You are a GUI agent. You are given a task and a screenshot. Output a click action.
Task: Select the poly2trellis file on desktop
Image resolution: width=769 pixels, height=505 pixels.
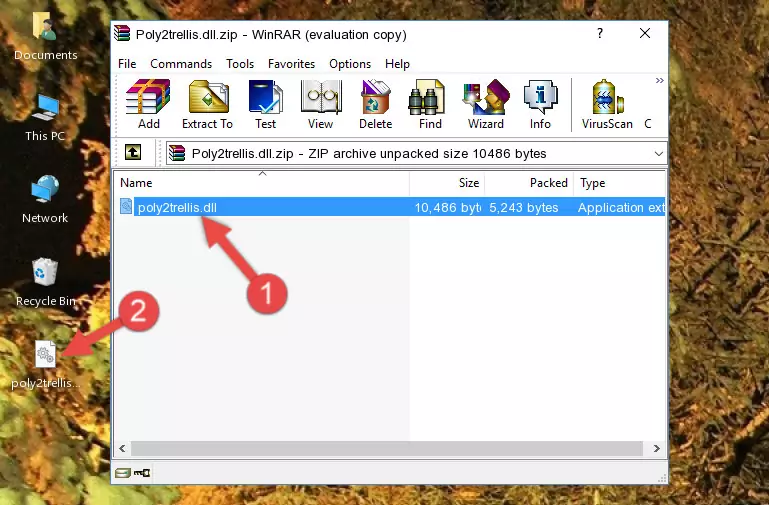[x=46, y=365]
